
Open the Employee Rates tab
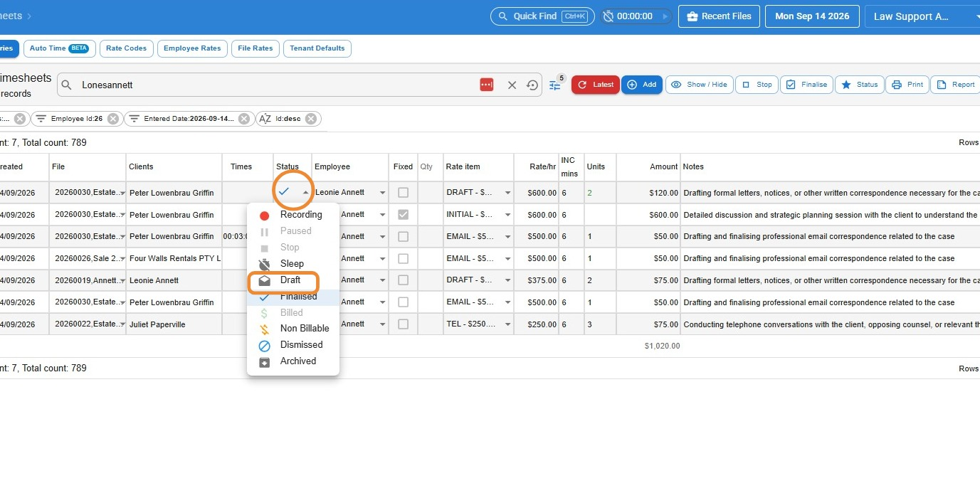pos(192,48)
